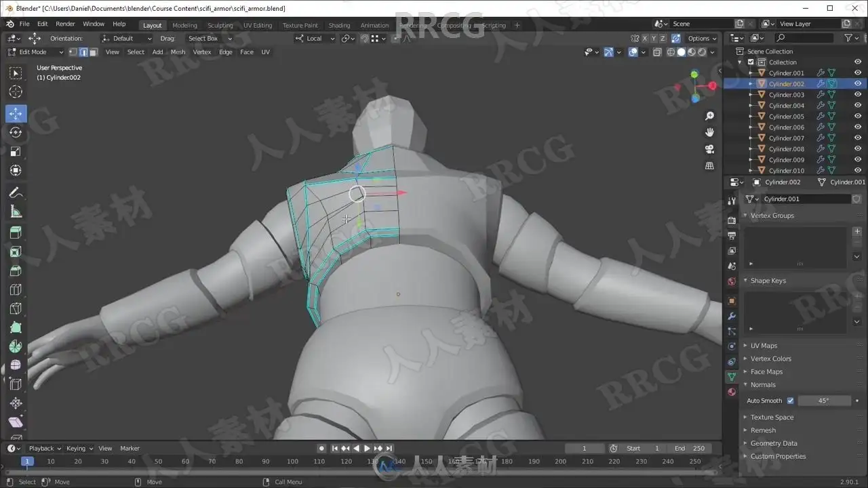Hide Cylinder.001 with its eye icon
The image size is (868, 488).
click(858, 73)
